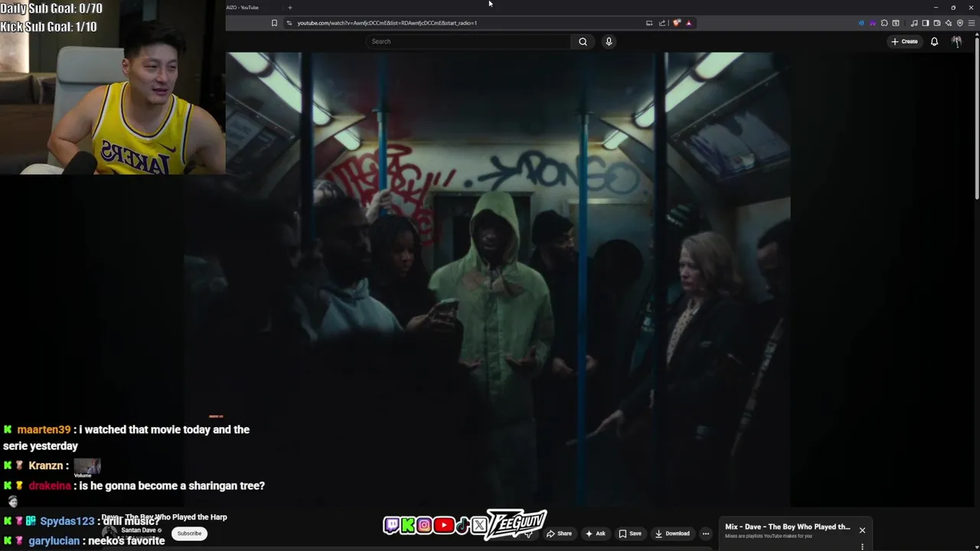
Task: Click the red YouTube logo in overlay
Action: [x=443, y=525]
